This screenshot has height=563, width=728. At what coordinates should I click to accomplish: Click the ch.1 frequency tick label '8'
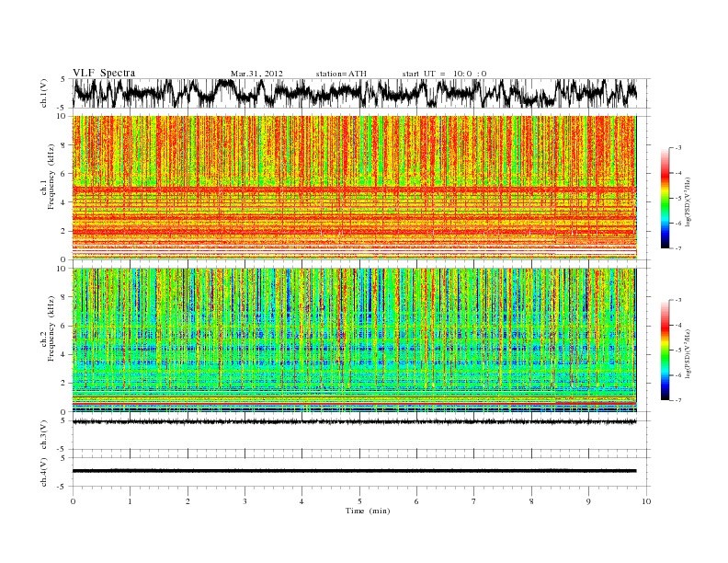point(64,145)
